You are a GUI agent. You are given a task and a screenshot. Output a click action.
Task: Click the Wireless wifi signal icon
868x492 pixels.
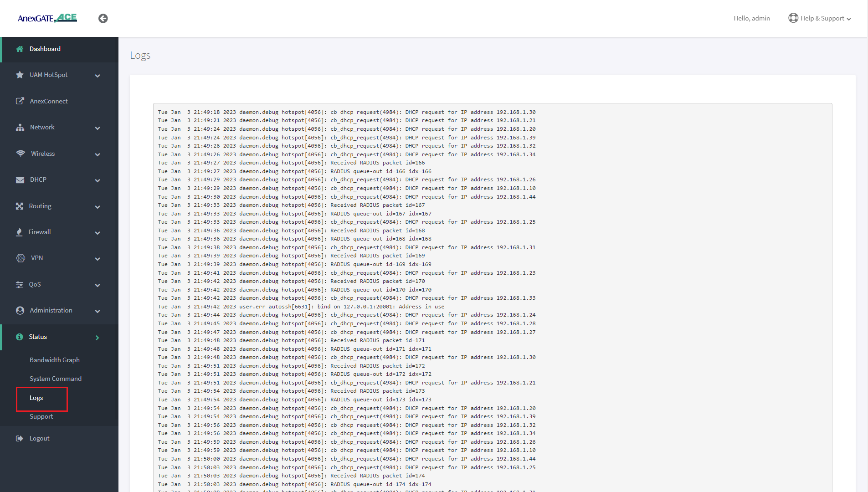tap(21, 154)
